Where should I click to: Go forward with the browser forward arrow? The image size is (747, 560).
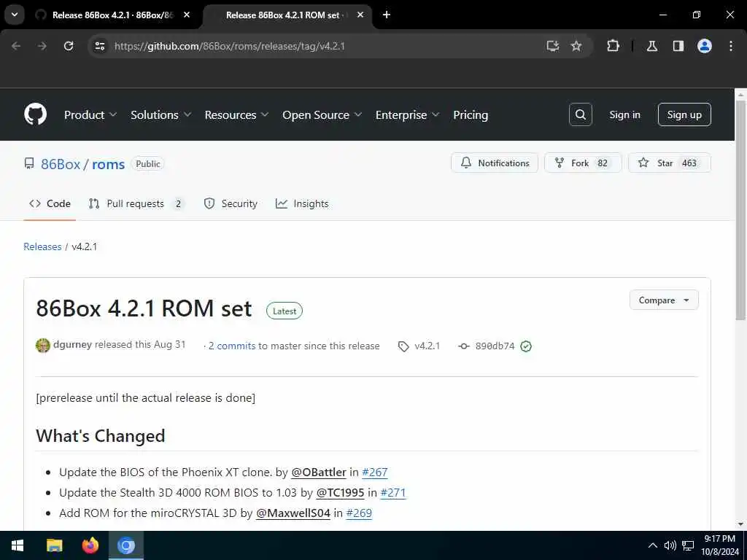click(x=42, y=46)
